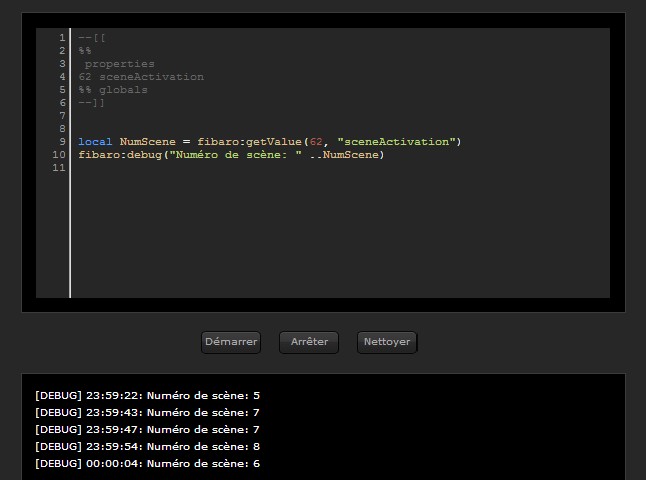Click the red 62 argument in getValue
Screen dimensions: 646x480
(x=316, y=142)
